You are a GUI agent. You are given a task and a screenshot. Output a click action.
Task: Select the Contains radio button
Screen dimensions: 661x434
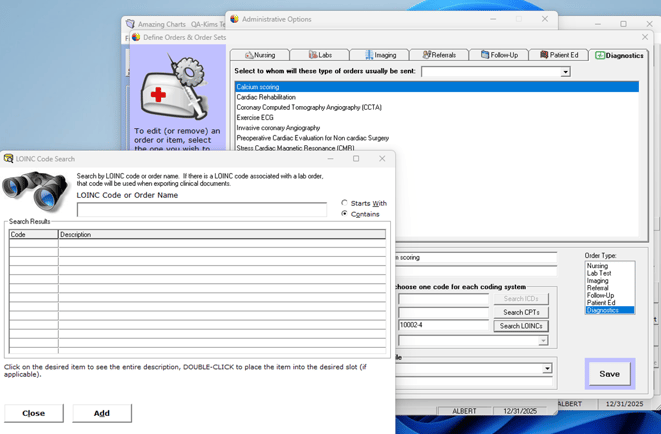point(345,214)
